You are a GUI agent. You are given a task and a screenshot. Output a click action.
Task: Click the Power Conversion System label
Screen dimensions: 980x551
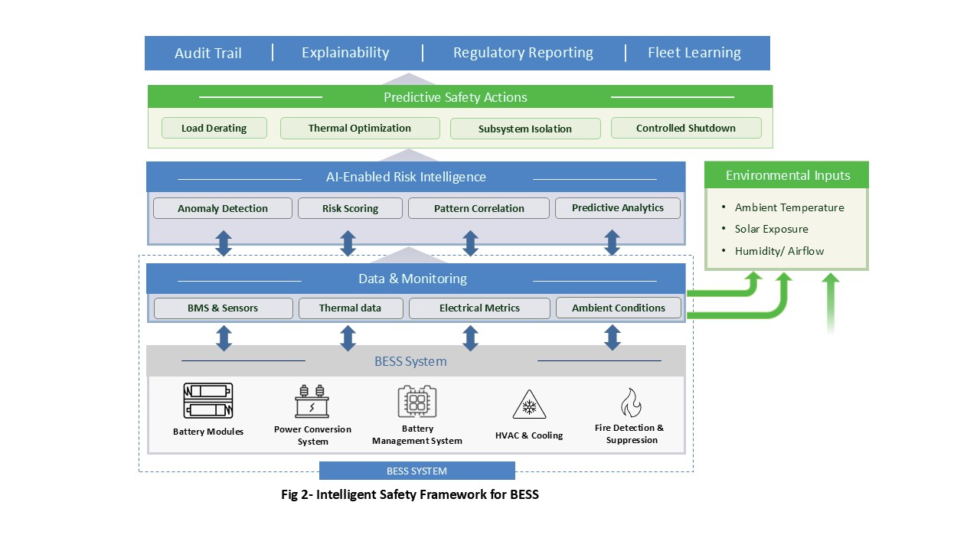[x=312, y=435]
